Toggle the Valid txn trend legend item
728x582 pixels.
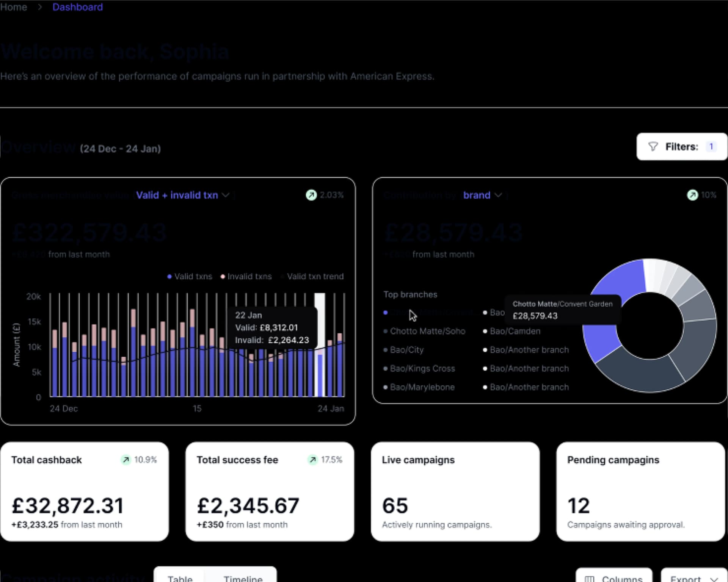[x=315, y=277]
